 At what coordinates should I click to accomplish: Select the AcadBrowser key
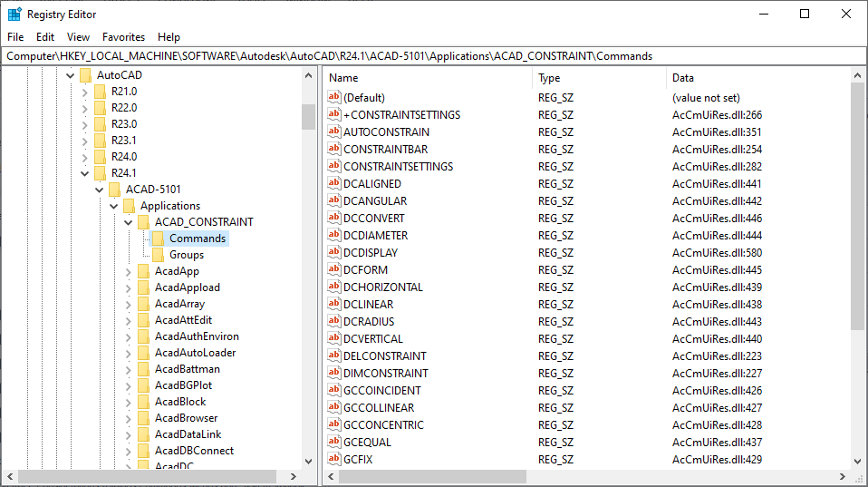coord(186,418)
